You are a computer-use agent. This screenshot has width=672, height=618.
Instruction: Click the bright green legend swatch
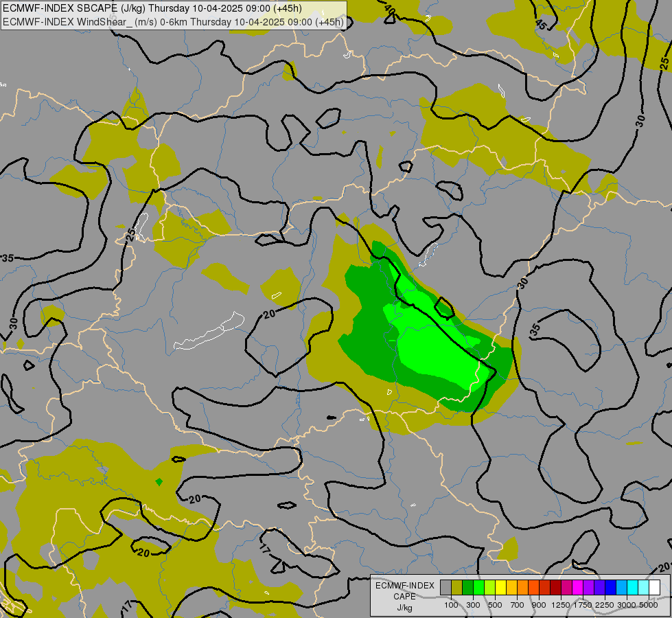click(478, 588)
